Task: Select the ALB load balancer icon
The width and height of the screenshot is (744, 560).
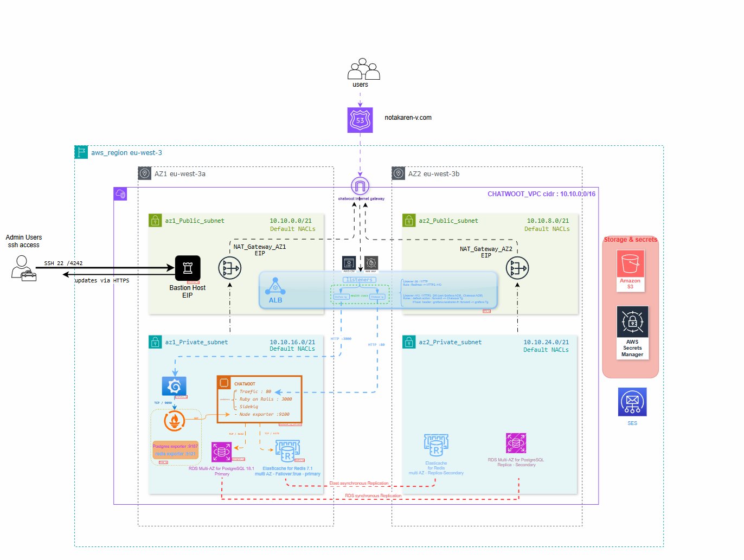Action: point(275,286)
